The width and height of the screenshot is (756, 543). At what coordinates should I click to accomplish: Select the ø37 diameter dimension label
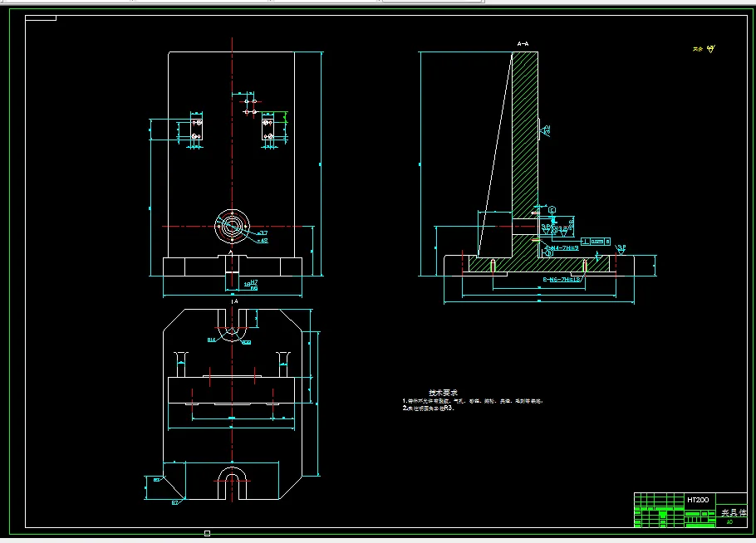pos(263,233)
